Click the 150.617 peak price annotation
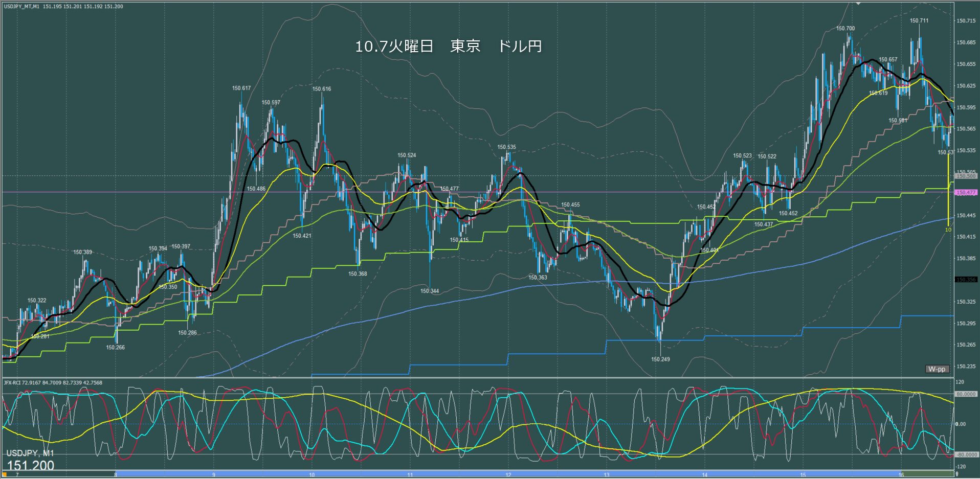The image size is (980, 479). tap(241, 88)
